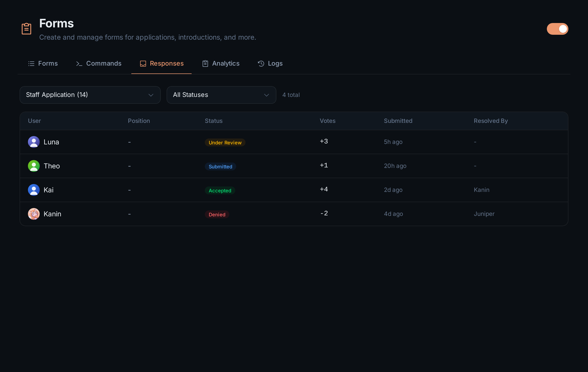The height and width of the screenshot is (372, 588).
Task: Click the Forms clipboard header icon
Action: 26,29
